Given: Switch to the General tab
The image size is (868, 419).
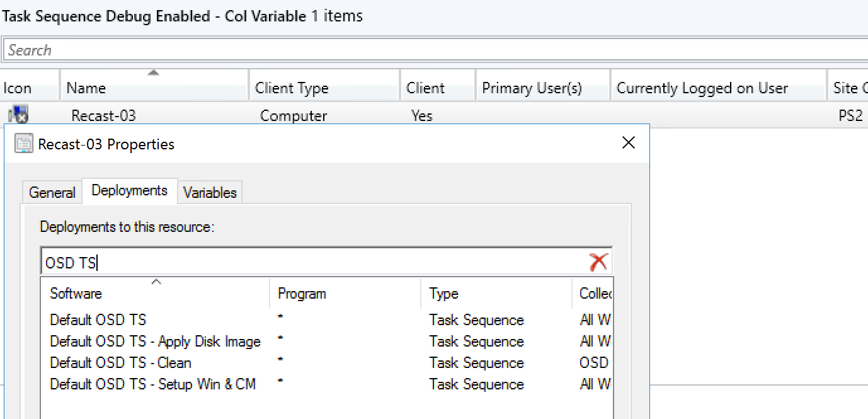Looking at the screenshot, I should point(52,192).
